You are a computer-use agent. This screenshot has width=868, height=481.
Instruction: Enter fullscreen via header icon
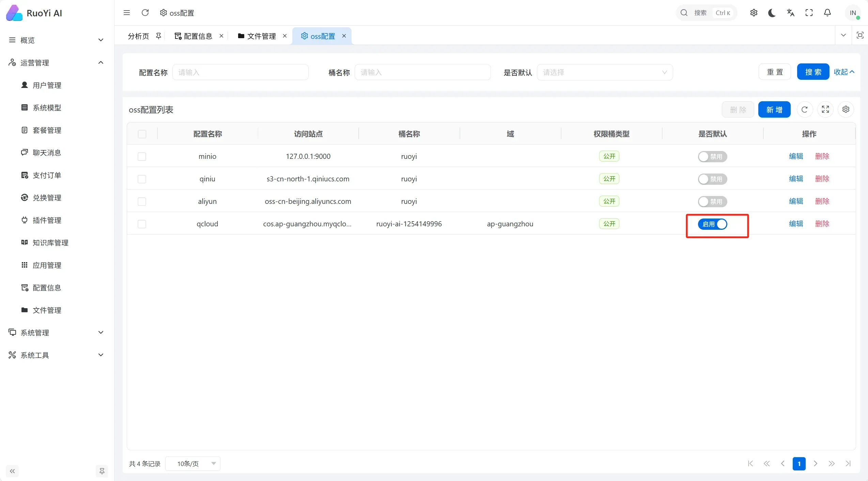tap(809, 13)
